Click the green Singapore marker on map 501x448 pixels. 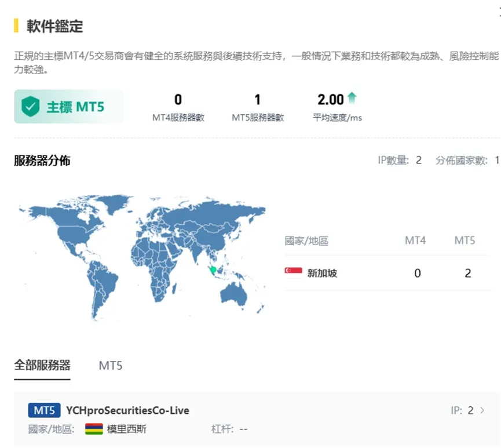pos(213,269)
